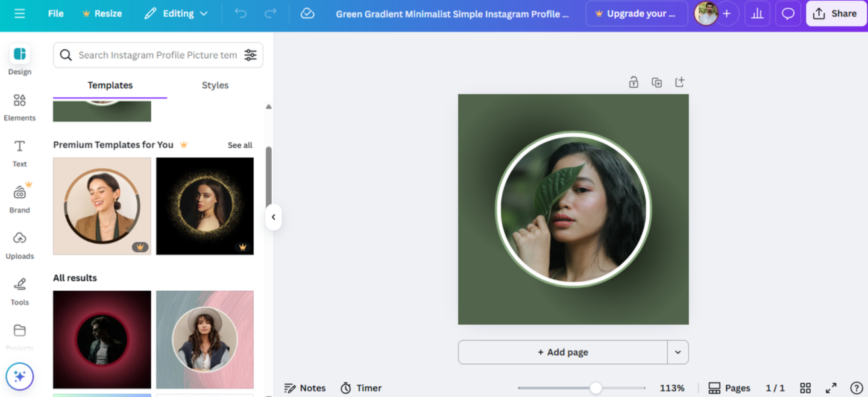Open the Text panel
The image size is (868, 397).
pyautogui.click(x=19, y=152)
